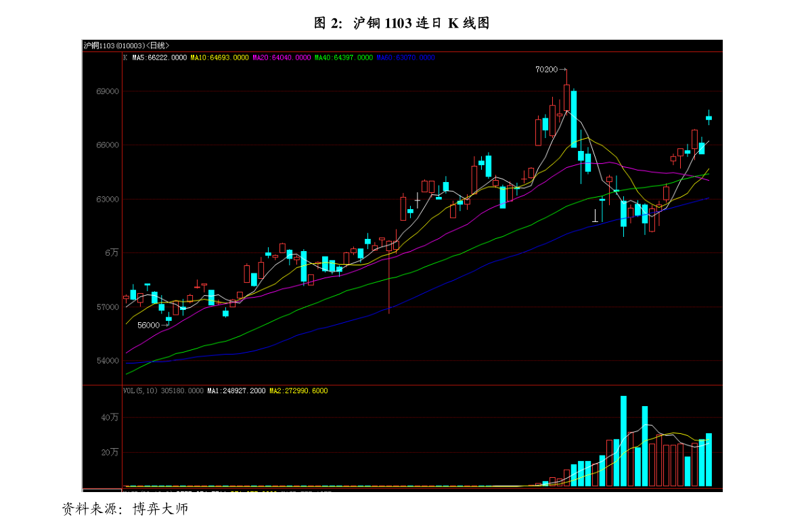The height and width of the screenshot is (532, 806).
Task: Click the blue MA60 value label
Action: click(x=405, y=58)
